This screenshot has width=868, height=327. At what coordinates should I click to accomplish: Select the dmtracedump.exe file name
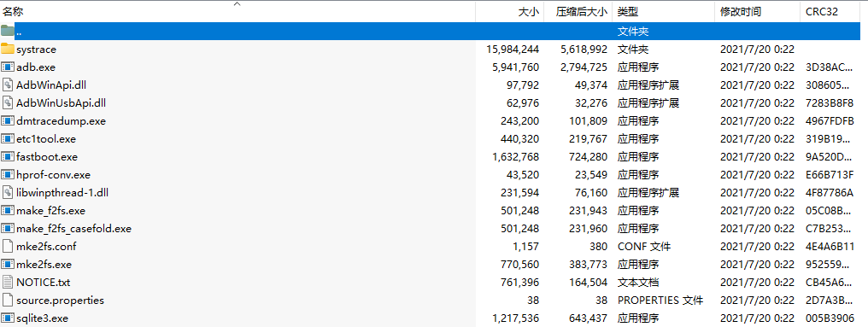click(x=61, y=120)
